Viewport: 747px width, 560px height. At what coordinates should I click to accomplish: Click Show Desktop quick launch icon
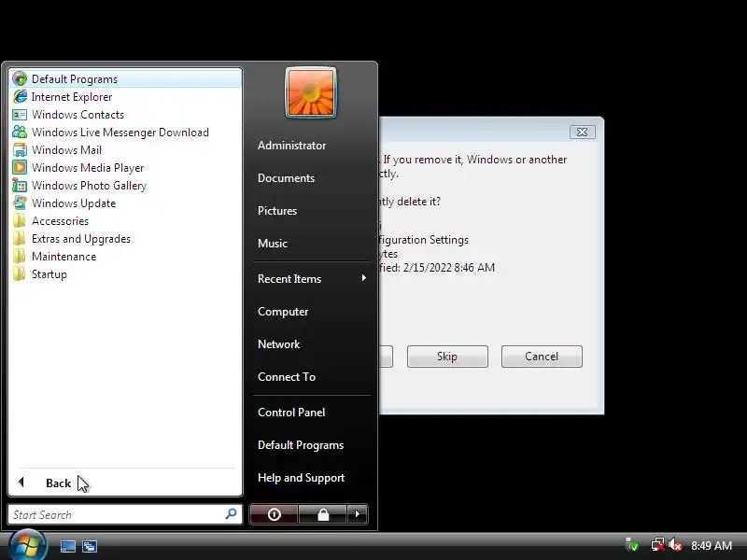[x=68, y=546]
